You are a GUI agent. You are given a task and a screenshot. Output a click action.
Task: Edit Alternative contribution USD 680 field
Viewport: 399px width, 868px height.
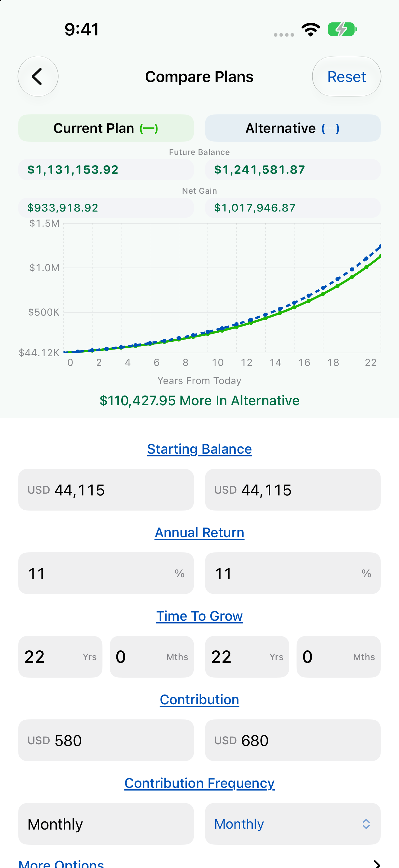293,740
